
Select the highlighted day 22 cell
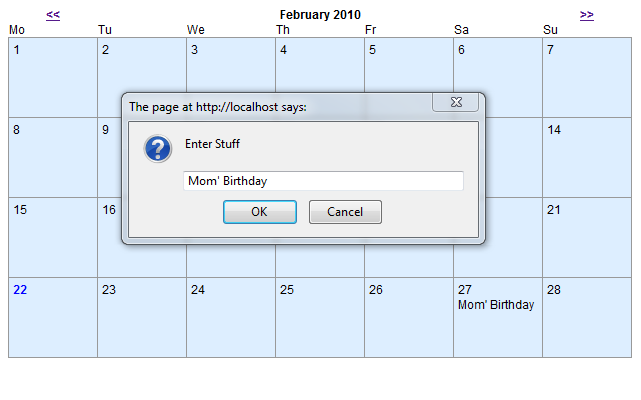(x=53, y=317)
